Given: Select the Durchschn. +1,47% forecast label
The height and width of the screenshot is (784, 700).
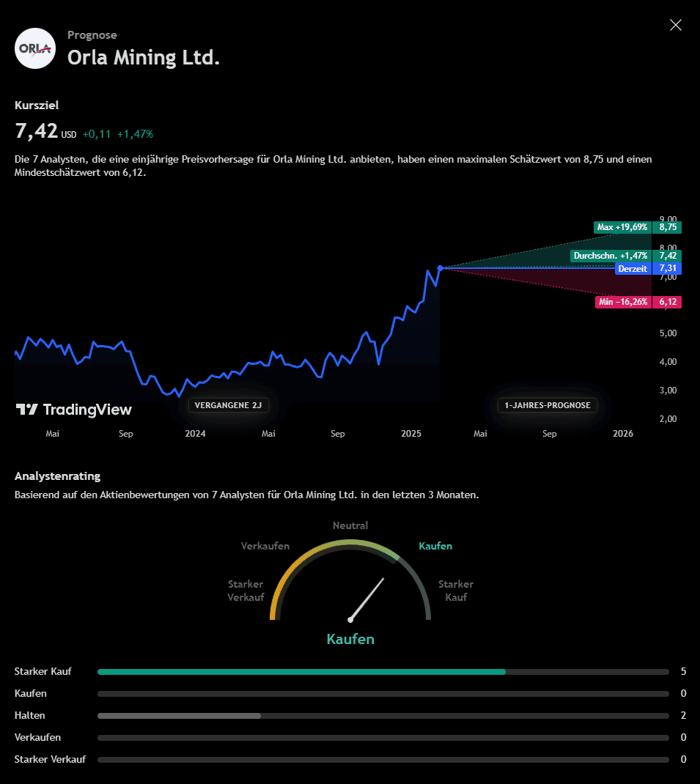Looking at the screenshot, I should coord(611,256).
